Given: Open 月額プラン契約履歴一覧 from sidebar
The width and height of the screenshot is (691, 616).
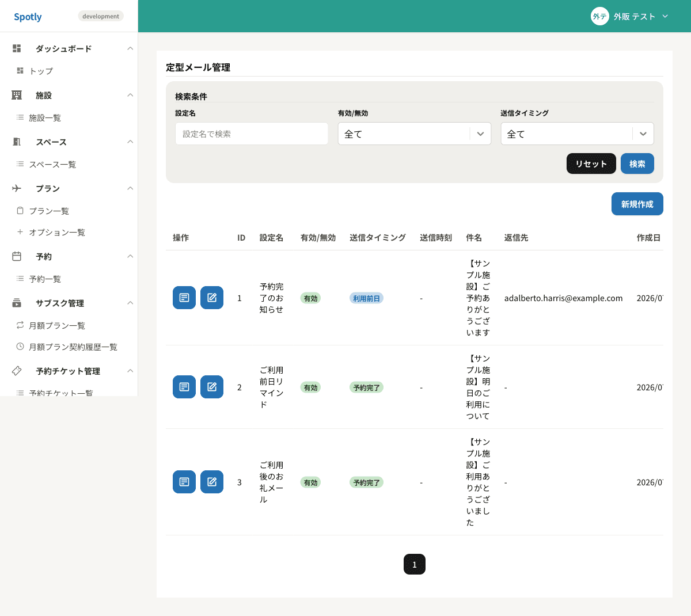Looking at the screenshot, I should click(x=73, y=347).
